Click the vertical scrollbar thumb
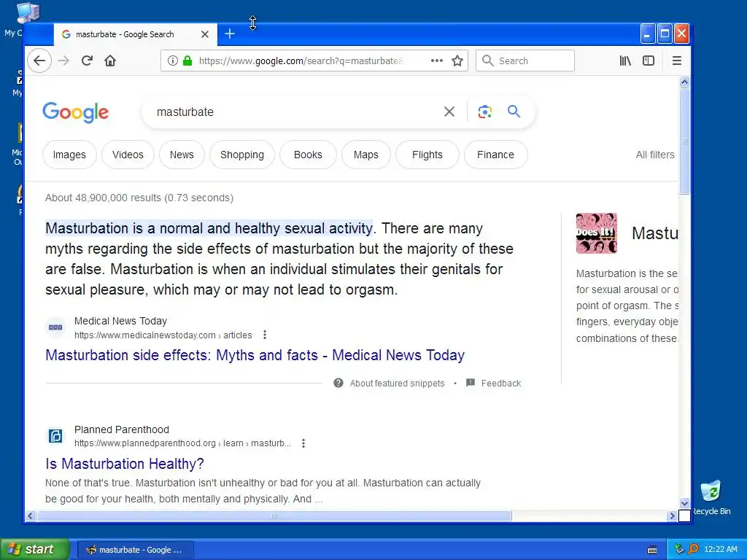 (684, 141)
